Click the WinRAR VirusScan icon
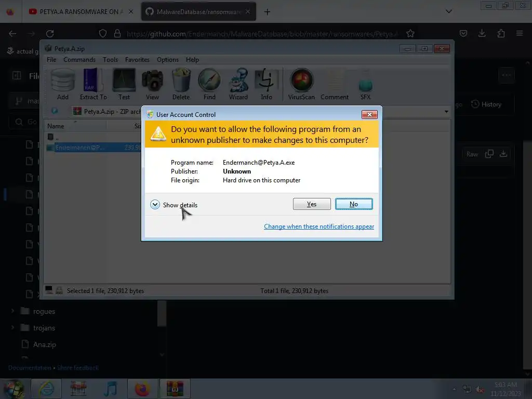The width and height of the screenshot is (532, 399). [301, 85]
